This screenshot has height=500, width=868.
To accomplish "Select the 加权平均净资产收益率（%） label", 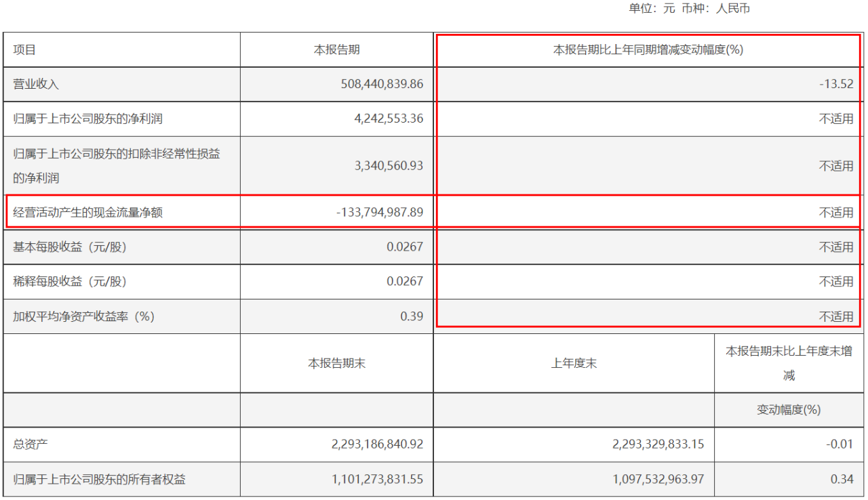I will point(84,316).
